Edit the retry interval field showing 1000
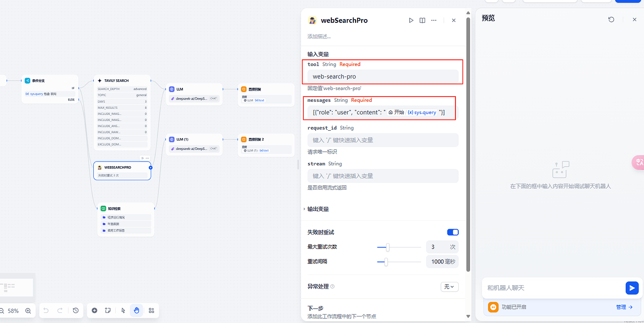 pyautogui.click(x=442, y=261)
